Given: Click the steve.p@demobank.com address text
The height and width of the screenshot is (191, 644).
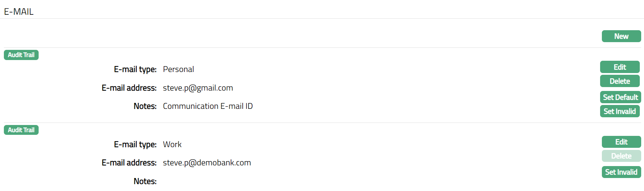Looking at the screenshot, I should 207,163.
